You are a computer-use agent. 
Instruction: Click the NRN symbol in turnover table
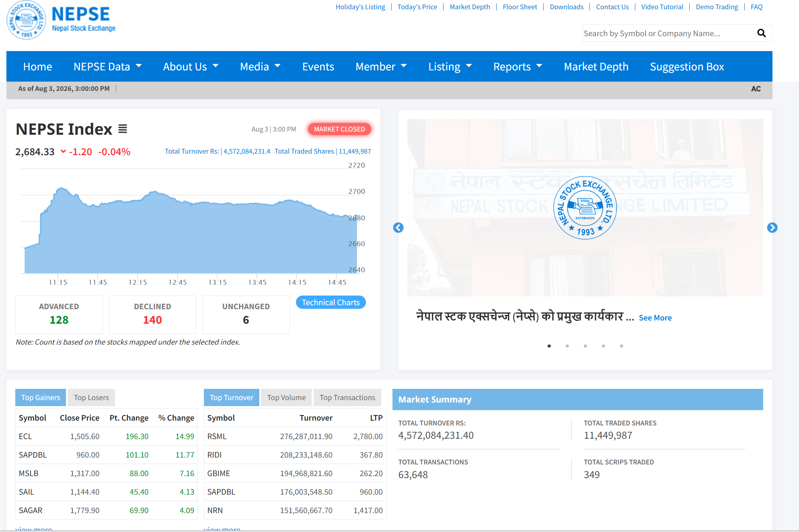(215, 510)
